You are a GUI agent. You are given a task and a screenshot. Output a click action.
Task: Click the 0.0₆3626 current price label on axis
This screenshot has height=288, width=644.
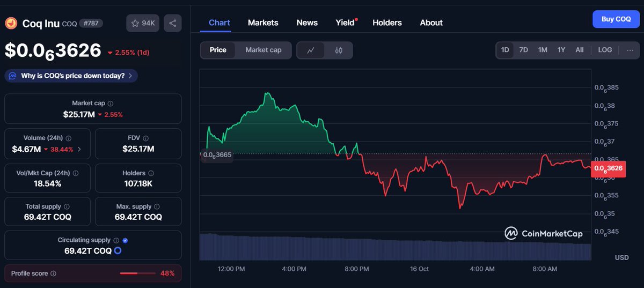[x=608, y=168]
